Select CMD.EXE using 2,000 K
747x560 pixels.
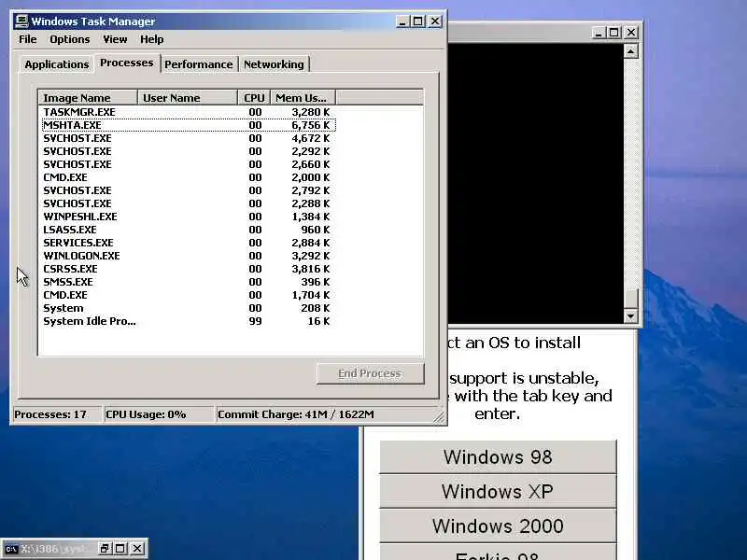189,177
